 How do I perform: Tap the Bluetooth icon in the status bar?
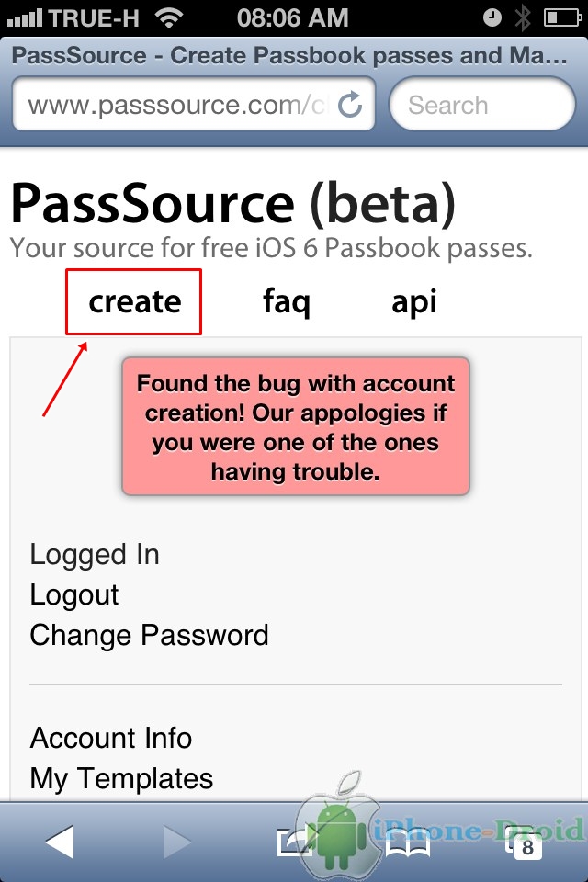click(x=523, y=17)
